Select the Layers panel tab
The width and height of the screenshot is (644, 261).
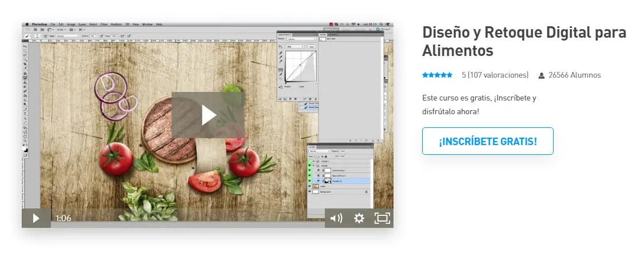tap(312, 147)
